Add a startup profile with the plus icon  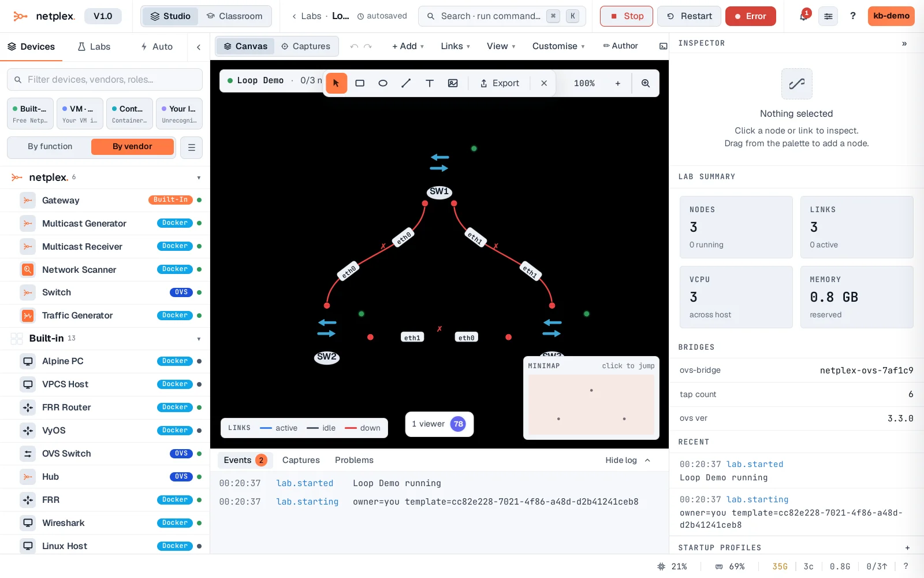(x=907, y=548)
